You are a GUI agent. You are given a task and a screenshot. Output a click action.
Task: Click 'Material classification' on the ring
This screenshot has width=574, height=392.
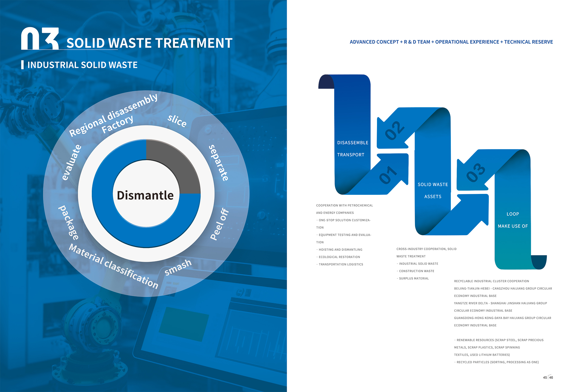pos(114,266)
